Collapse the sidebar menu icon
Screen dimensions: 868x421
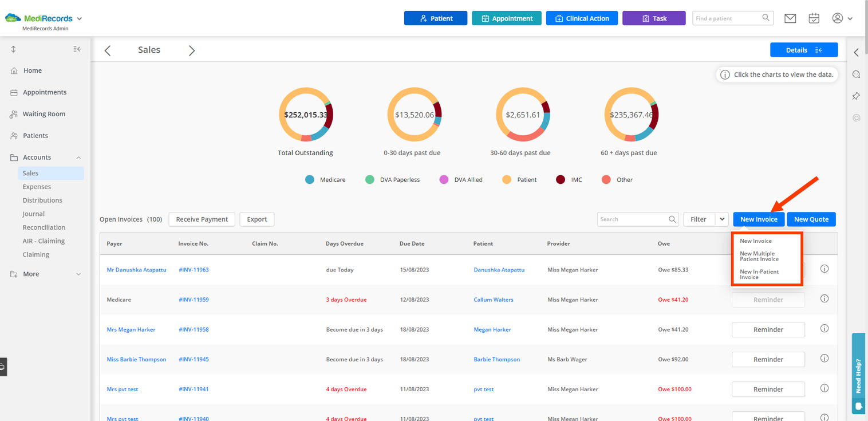[77, 49]
